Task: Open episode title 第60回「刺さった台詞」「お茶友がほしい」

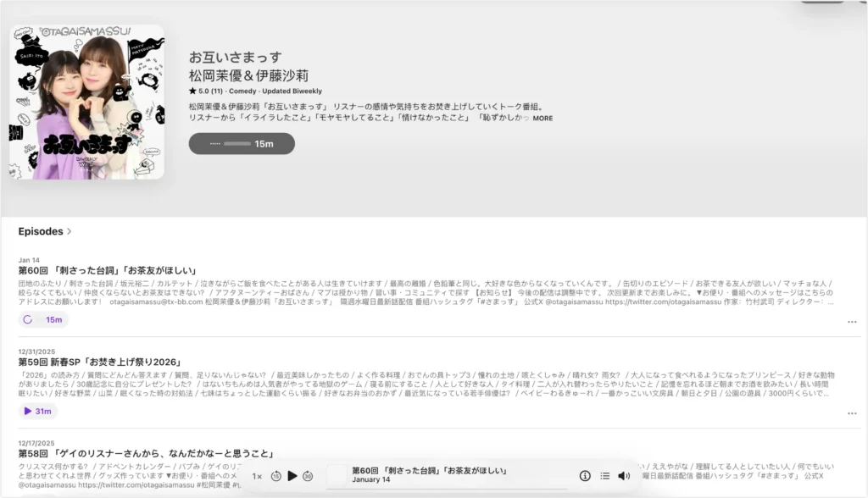Action: click(108, 270)
